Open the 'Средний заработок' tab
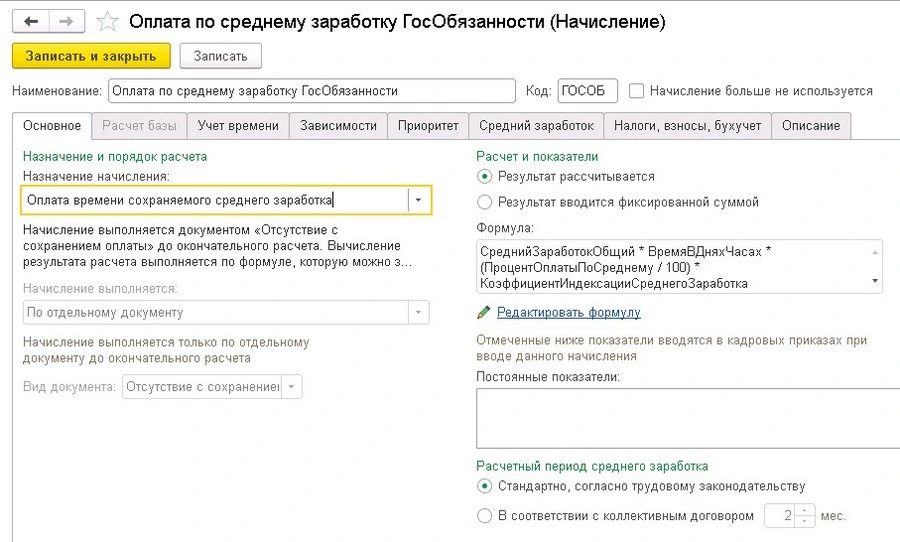 pos(536,126)
